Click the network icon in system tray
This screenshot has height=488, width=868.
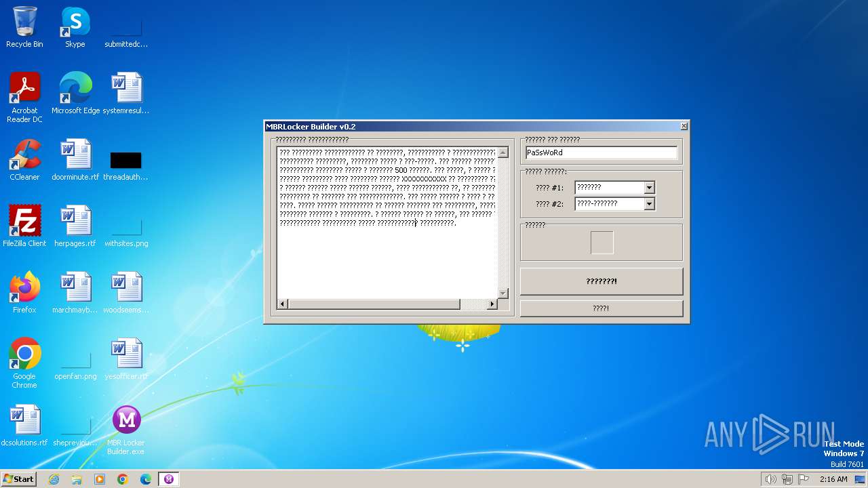(787, 479)
